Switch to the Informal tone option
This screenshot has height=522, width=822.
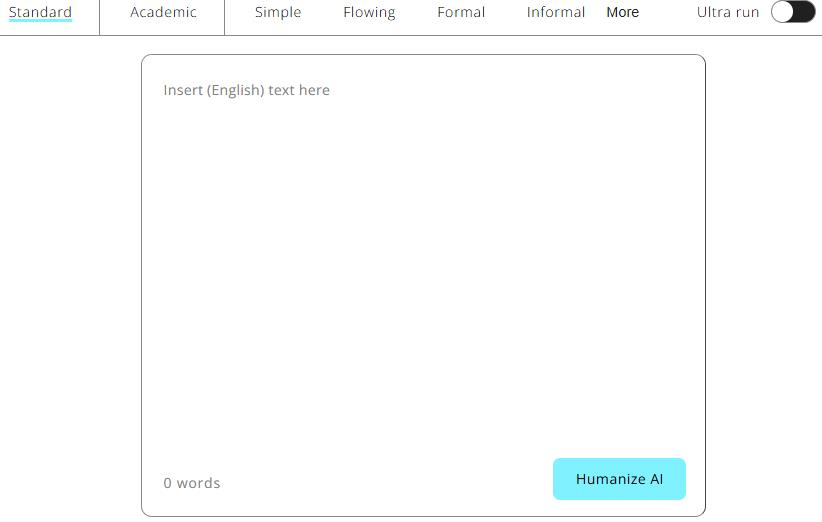pyautogui.click(x=556, y=13)
